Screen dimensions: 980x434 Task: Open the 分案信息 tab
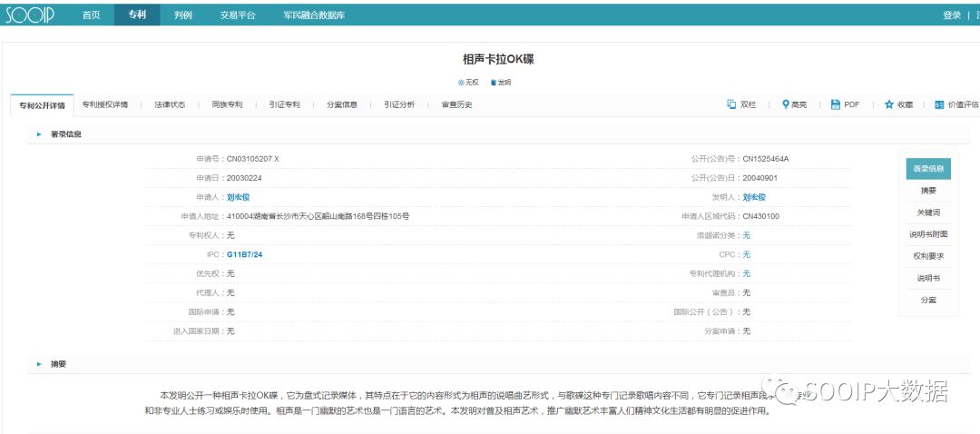(x=342, y=104)
